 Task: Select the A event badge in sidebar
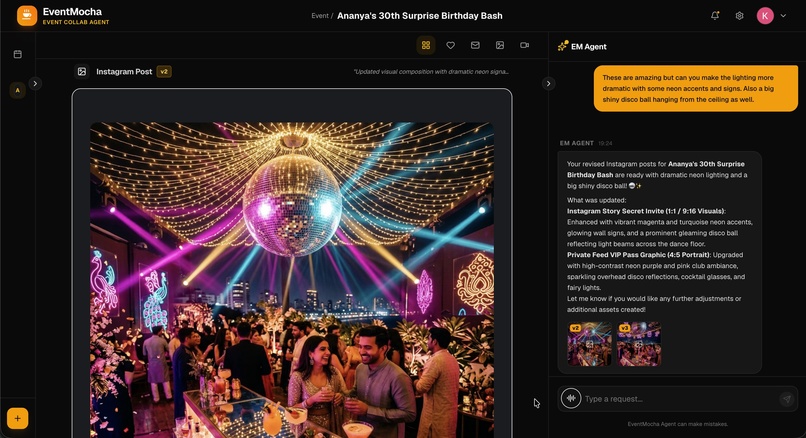point(17,90)
